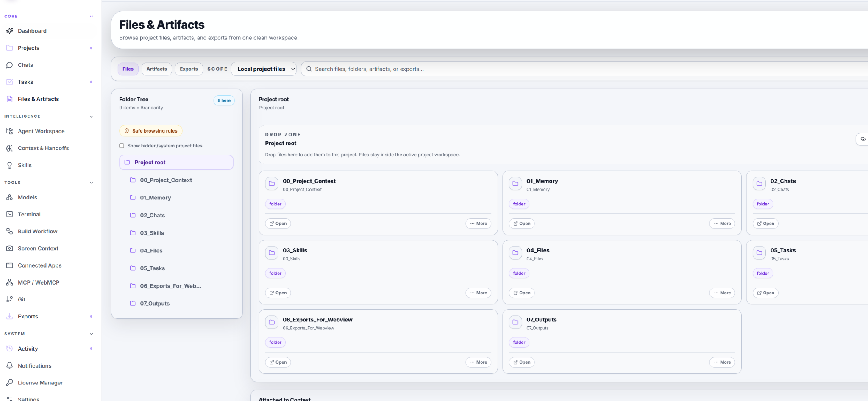Click the 01_Memory card folder icon
The image size is (868, 401).
(x=515, y=183)
